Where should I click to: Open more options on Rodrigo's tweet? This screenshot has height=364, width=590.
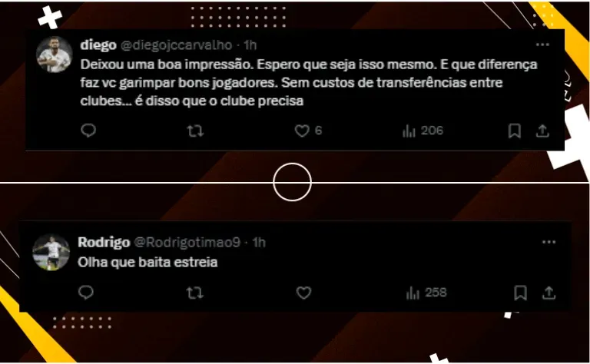point(549,242)
